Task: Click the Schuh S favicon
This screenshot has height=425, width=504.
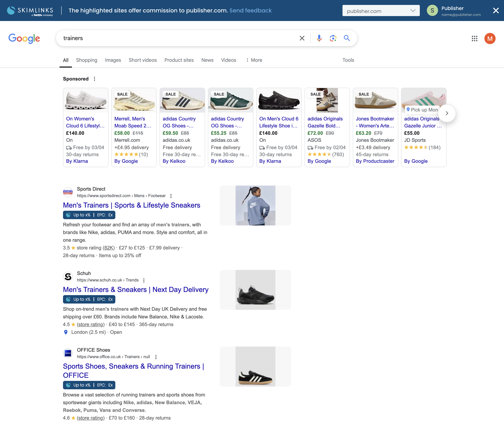Action: tap(68, 276)
